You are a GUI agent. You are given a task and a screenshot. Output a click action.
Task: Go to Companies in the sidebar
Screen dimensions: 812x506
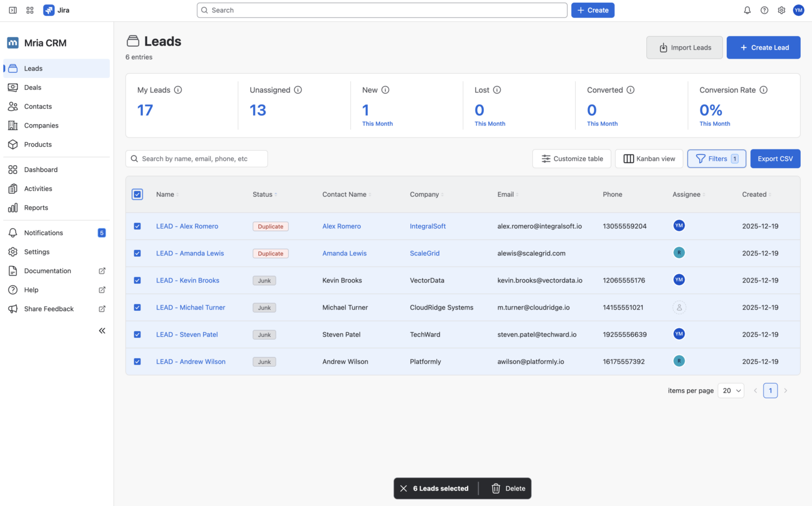[x=56, y=125]
